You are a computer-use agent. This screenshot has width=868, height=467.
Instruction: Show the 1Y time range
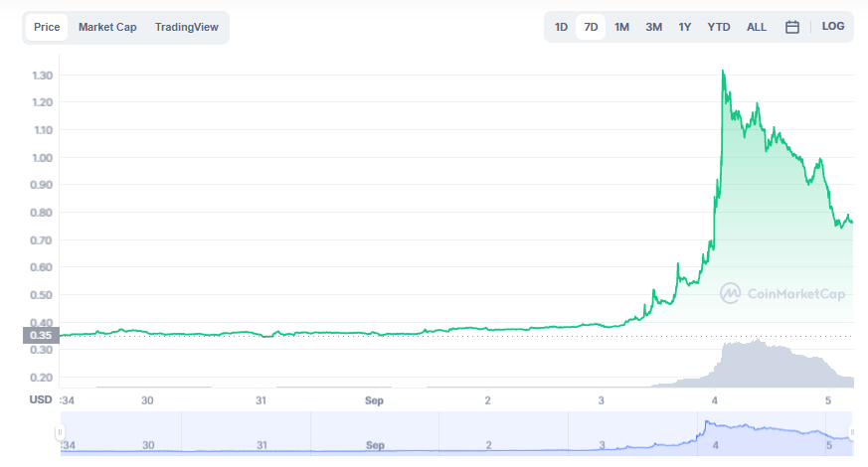[685, 27]
